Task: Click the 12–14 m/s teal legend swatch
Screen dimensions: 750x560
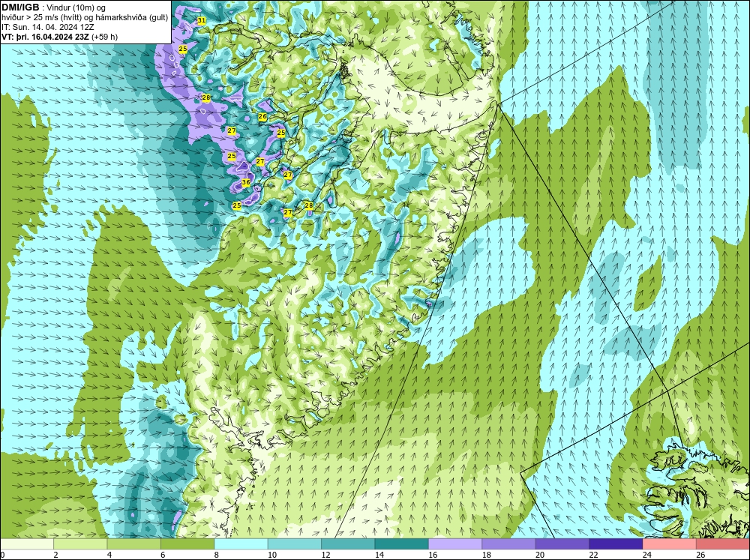Action: click(x=348, y=544)
